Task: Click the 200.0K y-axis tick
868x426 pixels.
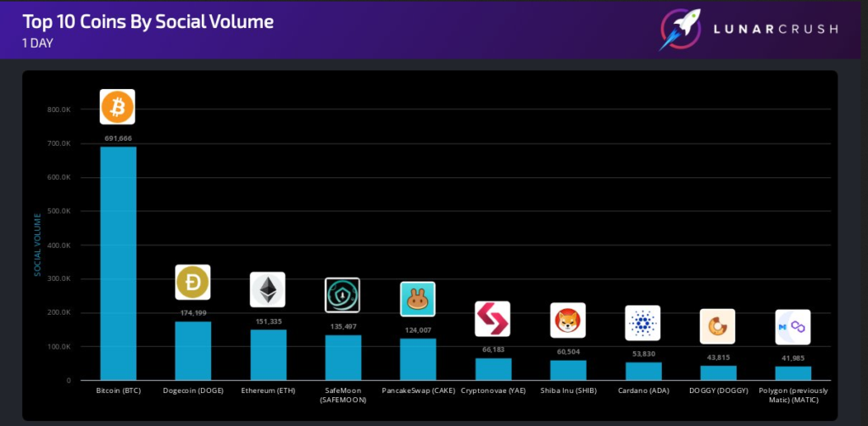Action: pos(59,312)
